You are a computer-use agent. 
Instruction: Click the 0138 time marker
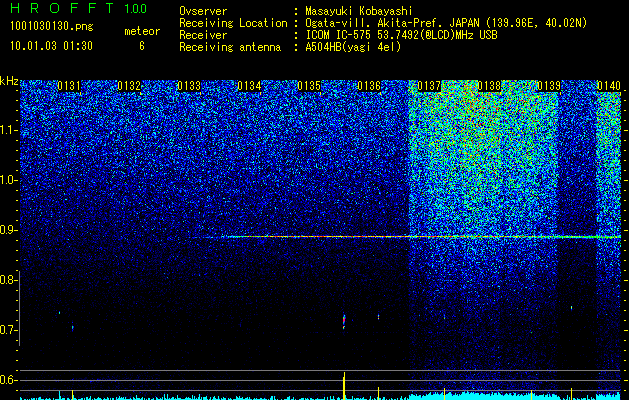click(x=489, y=86)
